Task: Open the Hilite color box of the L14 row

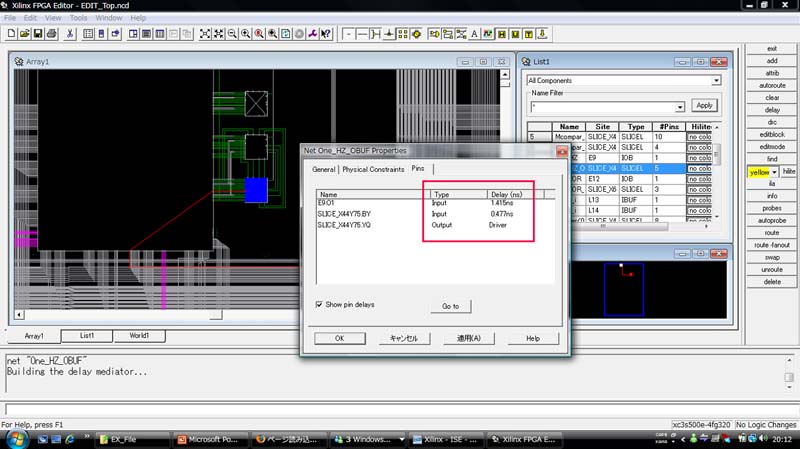Action: click(699, 210)
